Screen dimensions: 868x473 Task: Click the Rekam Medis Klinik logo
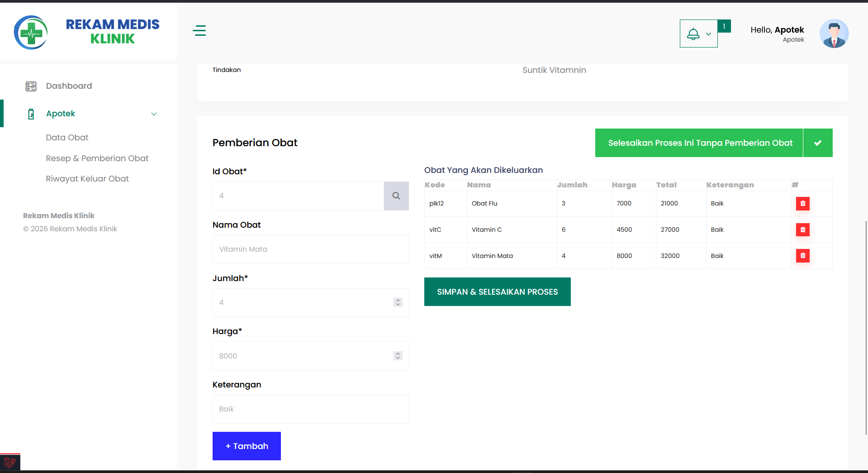pos(86,32)
